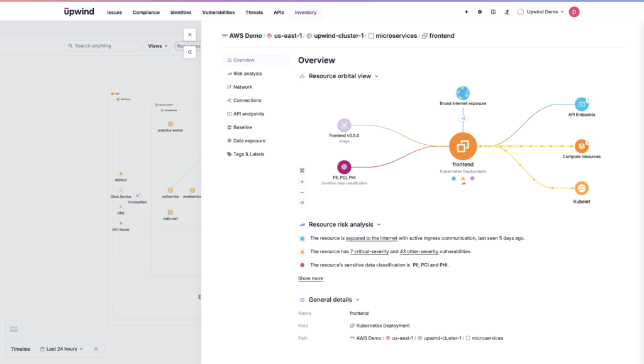The height and width of the screenshot is (364, 644).
Task: Close the left panel with X button
Action: pos(190,35)
